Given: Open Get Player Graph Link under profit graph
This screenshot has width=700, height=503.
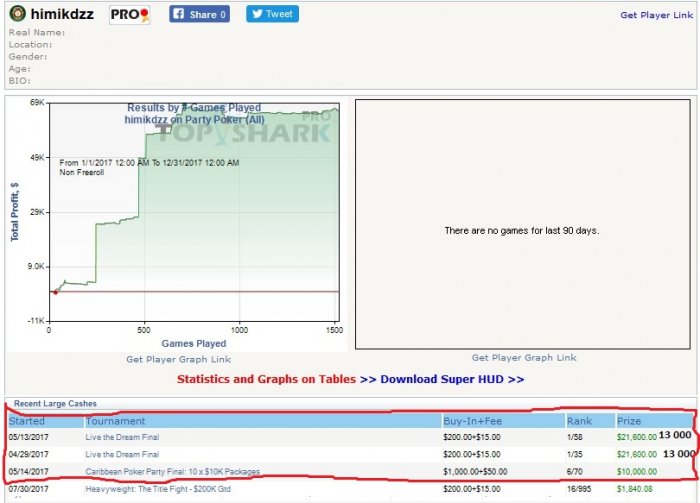Looking at the screenshot, I should (x=179, y=359).
